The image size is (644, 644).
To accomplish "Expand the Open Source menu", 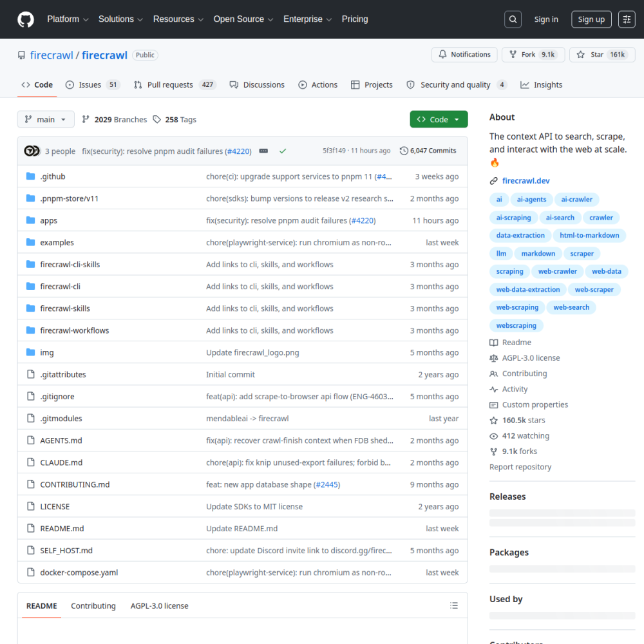I will click(243, 19).
